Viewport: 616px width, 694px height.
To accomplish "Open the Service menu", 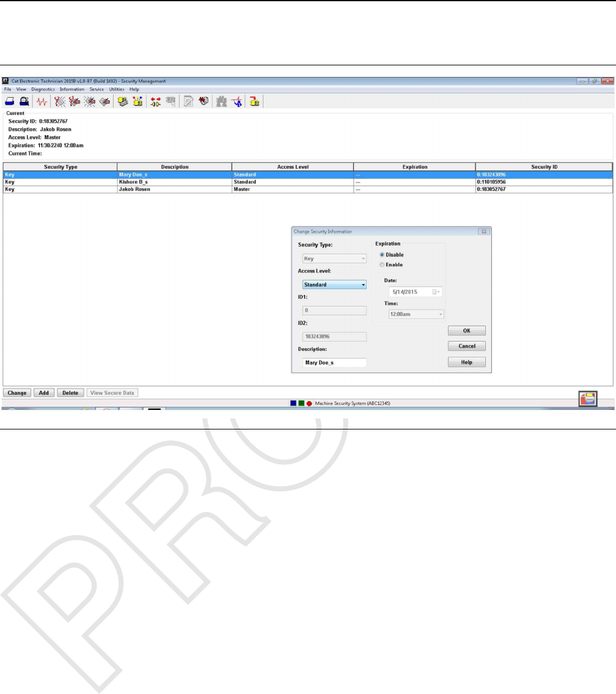I will [97, 89].
